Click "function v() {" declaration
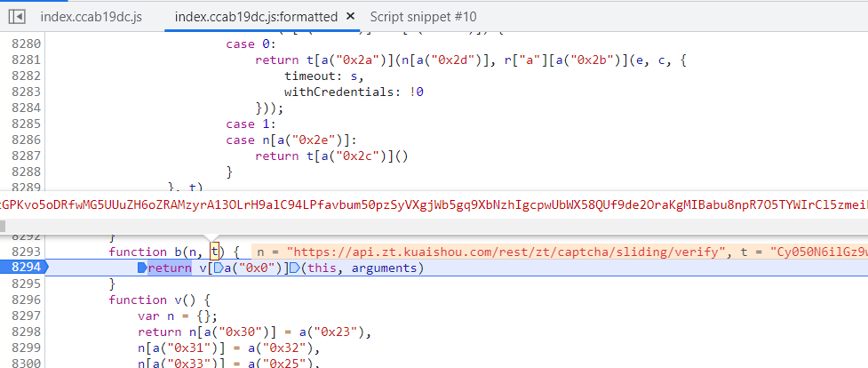This screenshot has height=368, width=868. [160, 300]
